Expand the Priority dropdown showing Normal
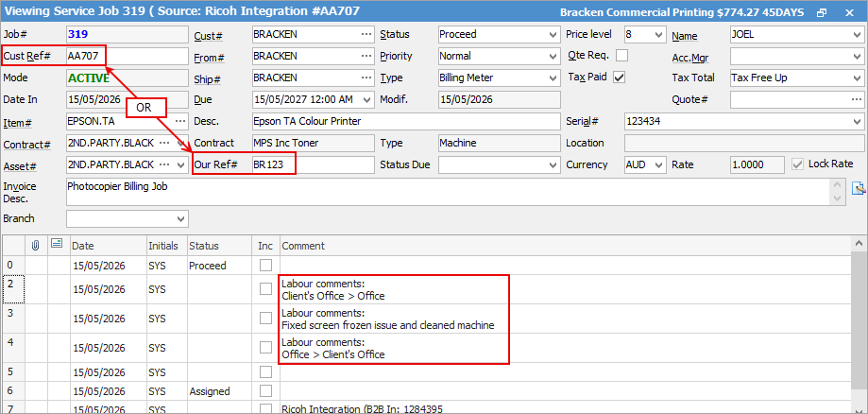This screenshot has width=868, height=414. click(x=553, y=56)
